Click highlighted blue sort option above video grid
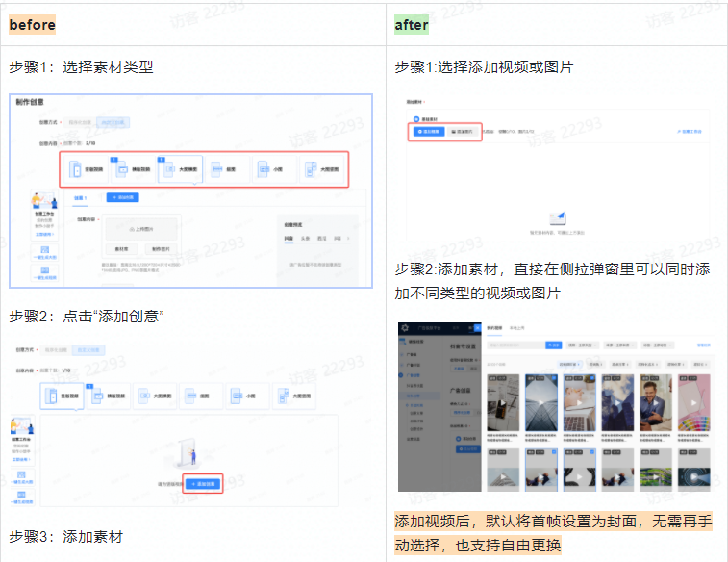Image resolution: width=728 pixels, height=562 pixels. pos(569,364)
